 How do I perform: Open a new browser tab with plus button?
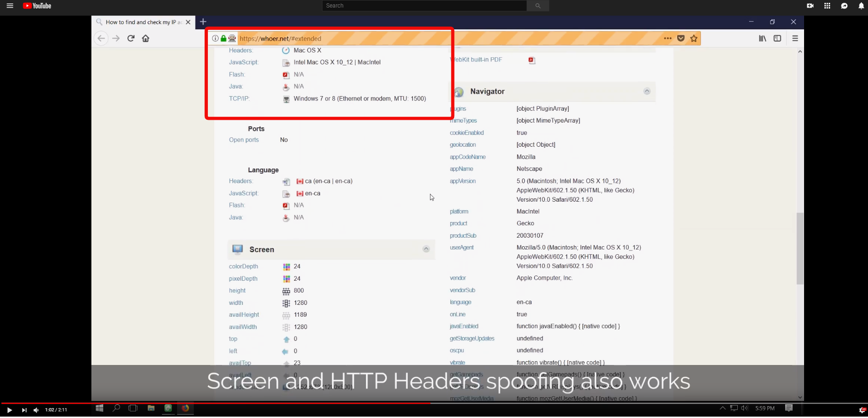coord(203,22)
